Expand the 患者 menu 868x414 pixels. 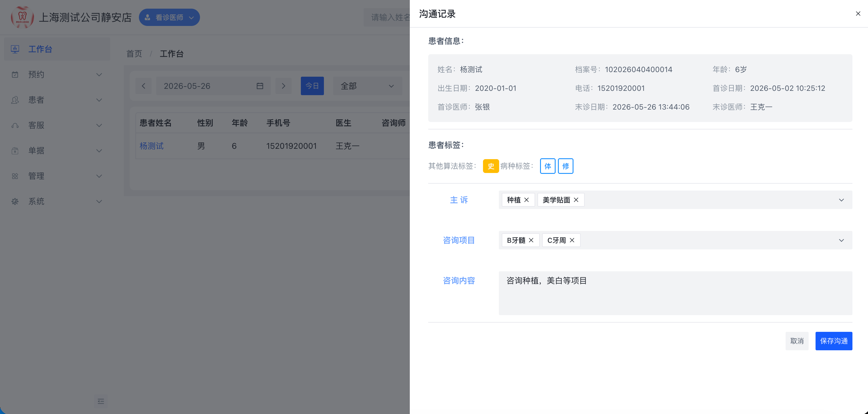point(57,100)
